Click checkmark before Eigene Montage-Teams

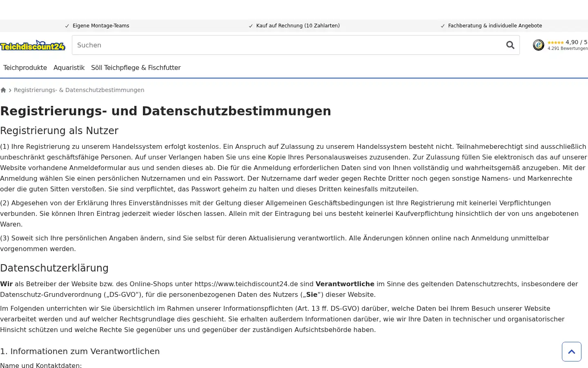click(x=67, y=26)
